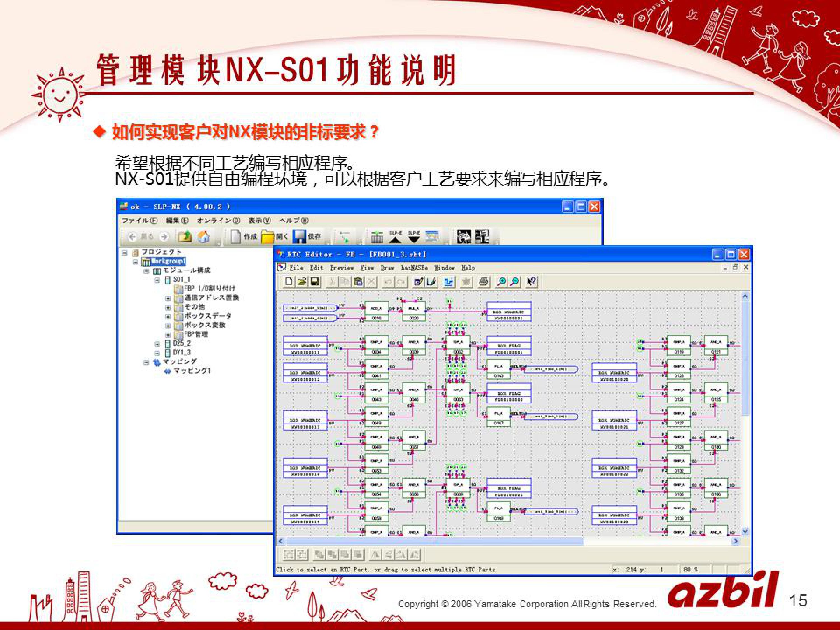The height and width of the screenshot is (630, 840).
Task: Open Draw menu in RTC Editor
Action: [x=387, y=268]
